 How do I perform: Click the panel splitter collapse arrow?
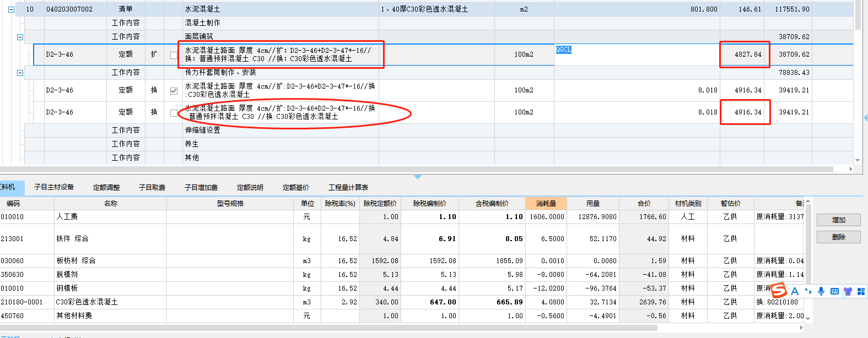(418, 177)
